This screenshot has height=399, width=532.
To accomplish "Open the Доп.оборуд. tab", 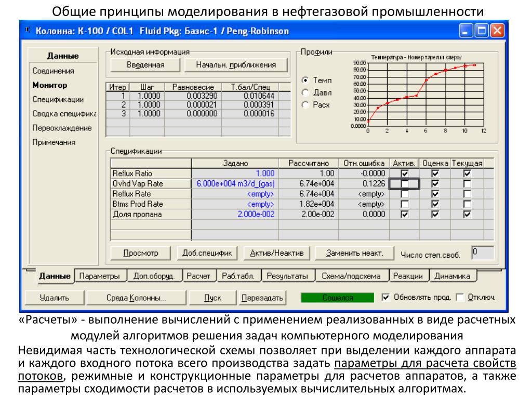I will click(154, 276).
